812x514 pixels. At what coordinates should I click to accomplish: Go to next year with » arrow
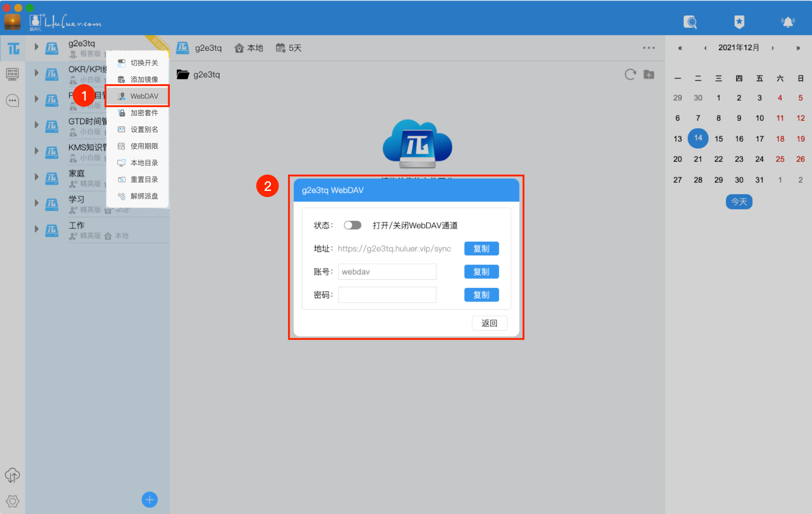798,48
